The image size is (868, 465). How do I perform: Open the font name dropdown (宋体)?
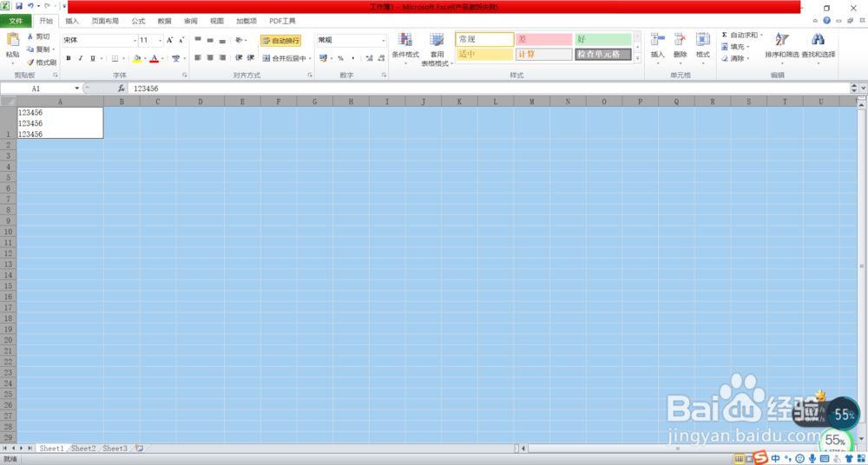click(135, 41)
